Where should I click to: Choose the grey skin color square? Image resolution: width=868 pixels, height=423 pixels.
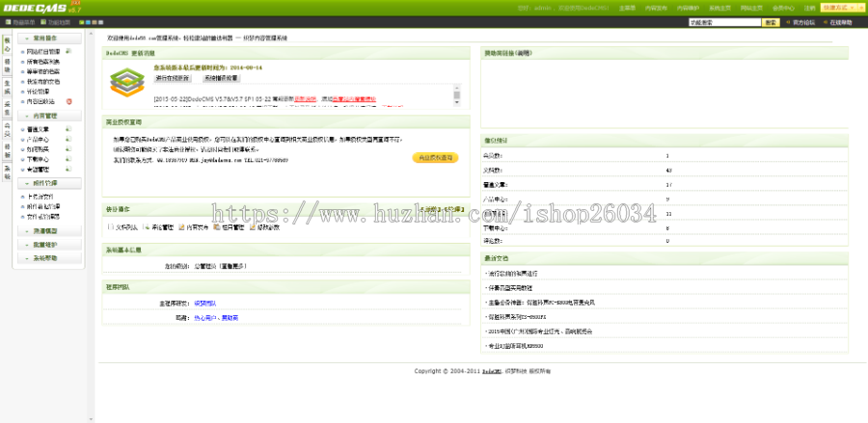coord(100,23)
